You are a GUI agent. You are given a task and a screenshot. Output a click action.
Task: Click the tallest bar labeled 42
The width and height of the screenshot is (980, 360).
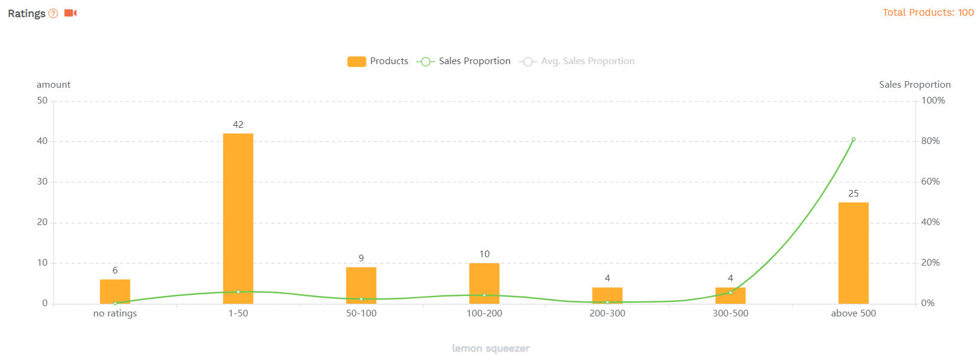(238, 218)
